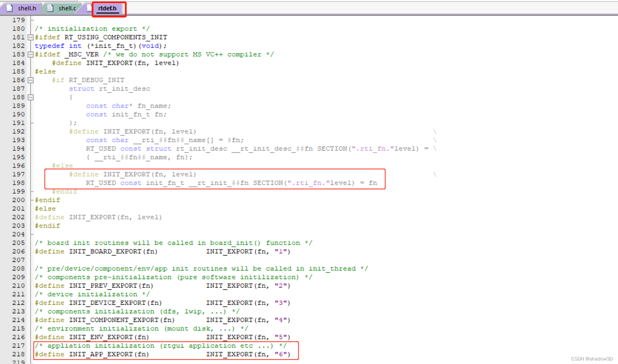
Task: Click the string "1" on line 206
Action: [x=281, y=251]
